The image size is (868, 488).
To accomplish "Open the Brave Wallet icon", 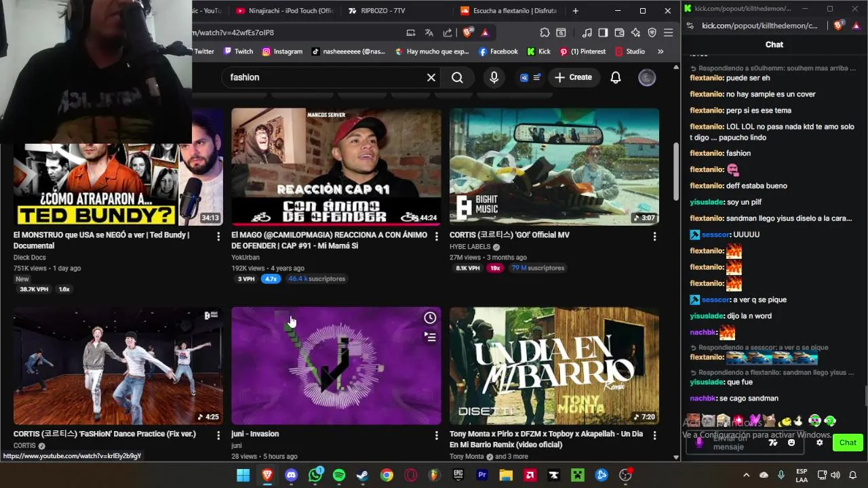I will point(619,33).
